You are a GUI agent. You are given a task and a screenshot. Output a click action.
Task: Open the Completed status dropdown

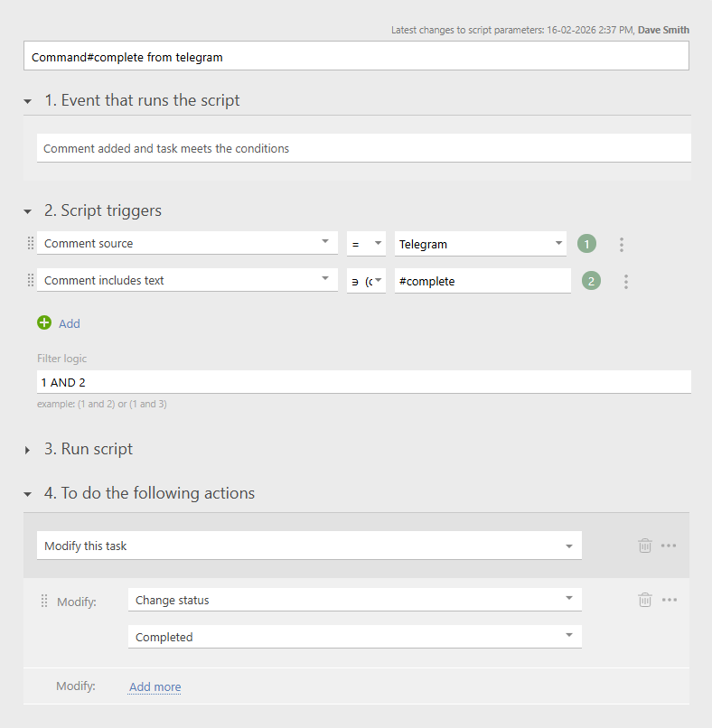[354, 637]
